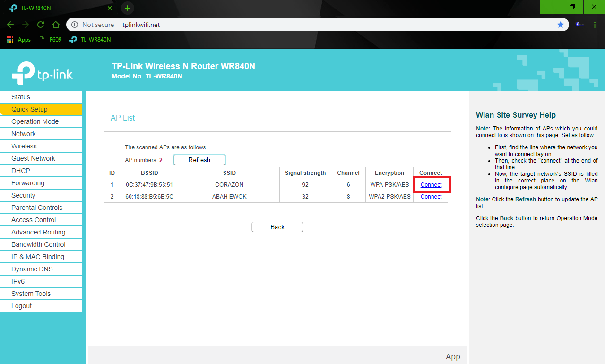Viewport: 605px width, 364px height.
Task: Go forward in browser history
Action: coord(26,25)
